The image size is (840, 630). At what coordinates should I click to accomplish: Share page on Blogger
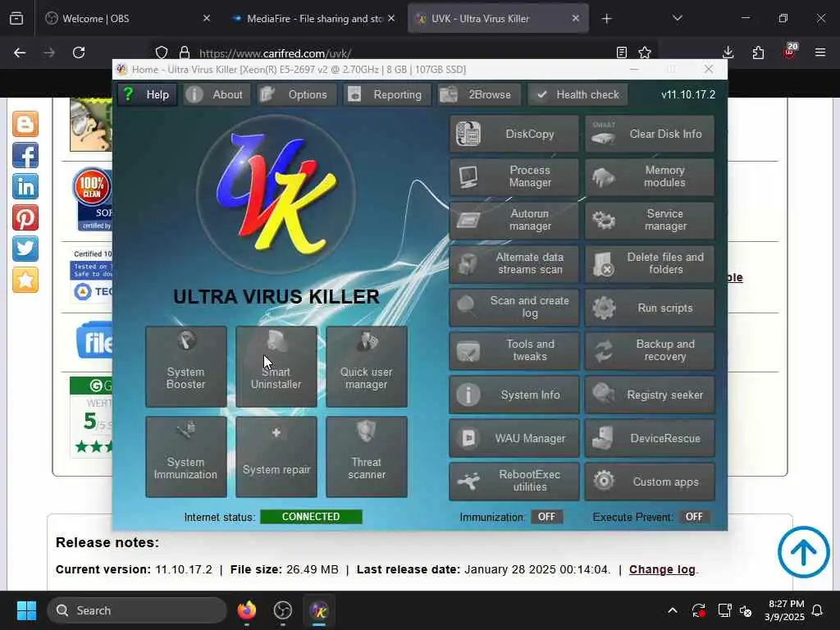coord(25,125)
